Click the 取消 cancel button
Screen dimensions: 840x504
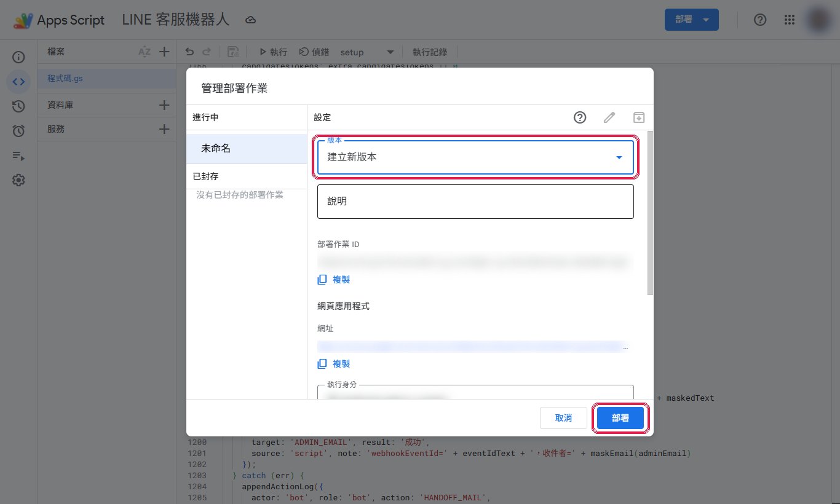pyautogui.click(x=563, y=418)
